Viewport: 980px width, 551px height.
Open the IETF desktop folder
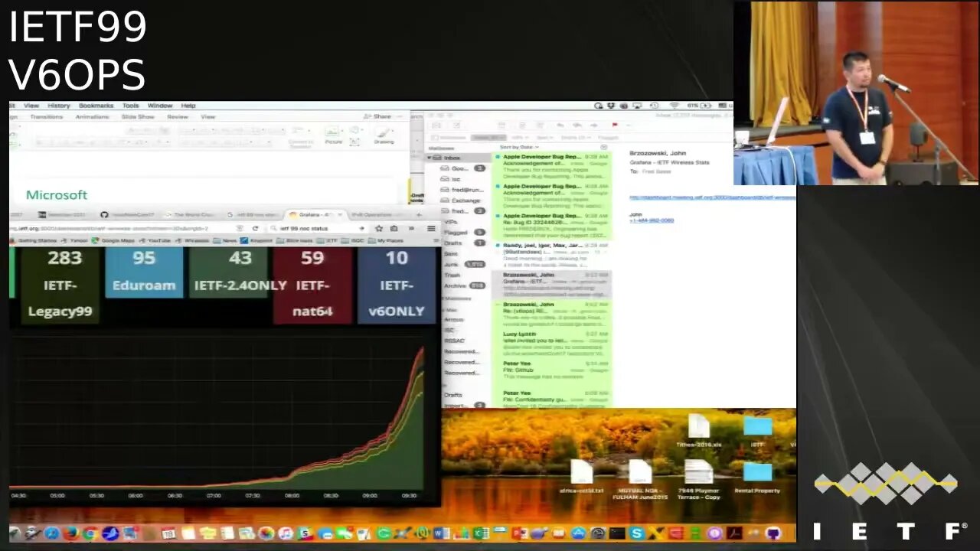757,431
